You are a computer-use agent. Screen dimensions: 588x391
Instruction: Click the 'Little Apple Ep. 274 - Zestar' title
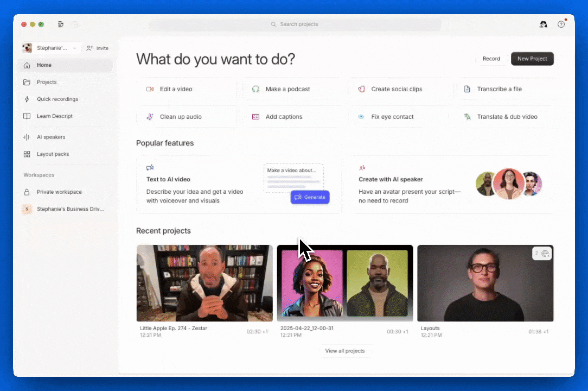(x=173, y=328)
